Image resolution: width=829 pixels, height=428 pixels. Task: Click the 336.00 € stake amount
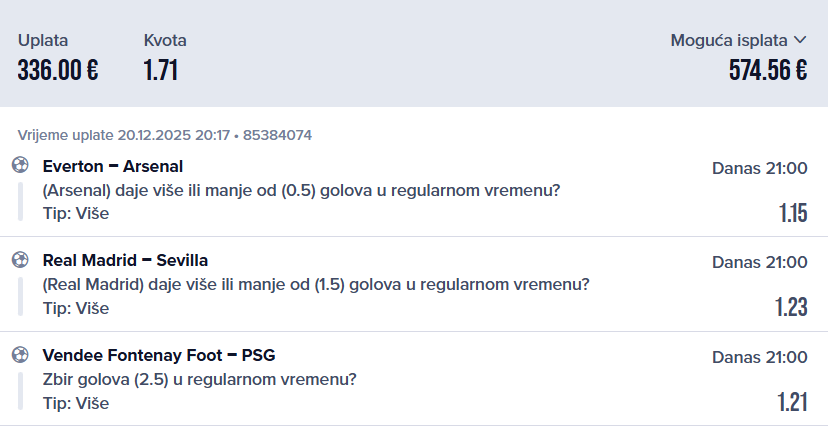[58, 70]
